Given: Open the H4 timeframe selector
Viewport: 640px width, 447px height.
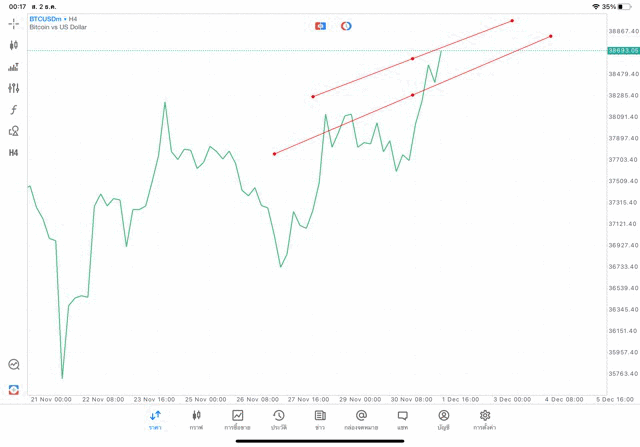Looking at the screenshot, I should point(14,153).
